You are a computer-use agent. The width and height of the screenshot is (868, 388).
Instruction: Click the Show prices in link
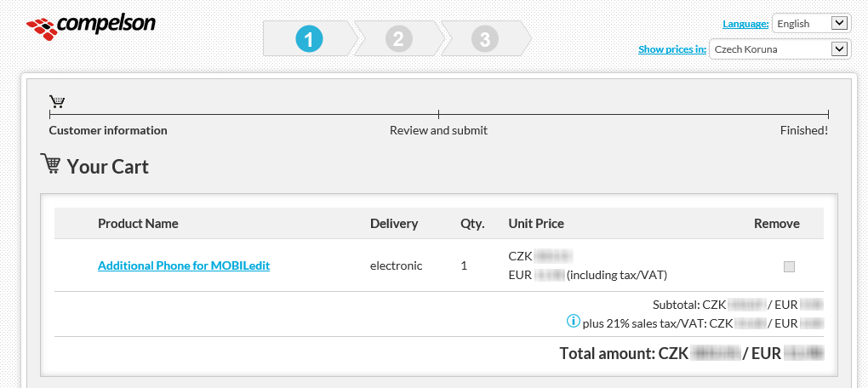(672, 49)
